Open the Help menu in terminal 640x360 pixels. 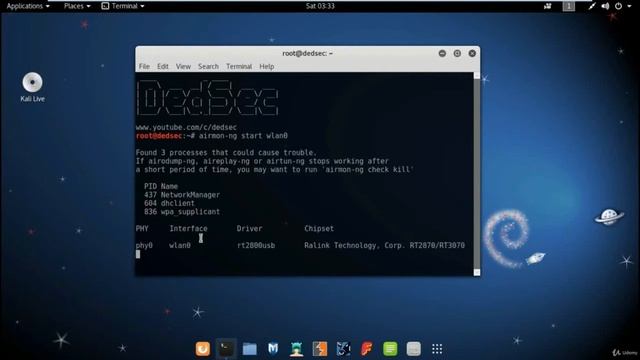[x=267, y=66]
